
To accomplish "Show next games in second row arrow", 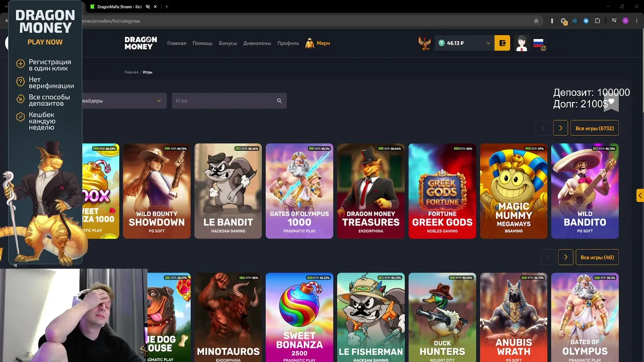I will pos(566,257).
